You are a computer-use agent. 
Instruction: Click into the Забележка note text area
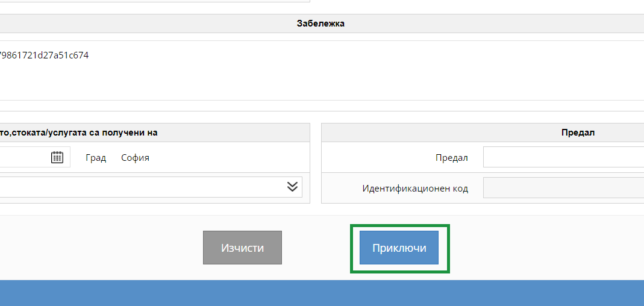(x=320, y=70)
